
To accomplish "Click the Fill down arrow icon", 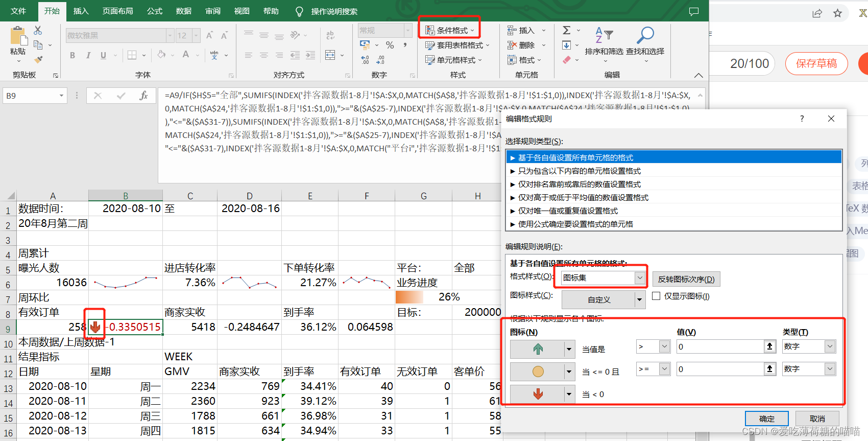I will pyautogui.click(x=566, y=45).
